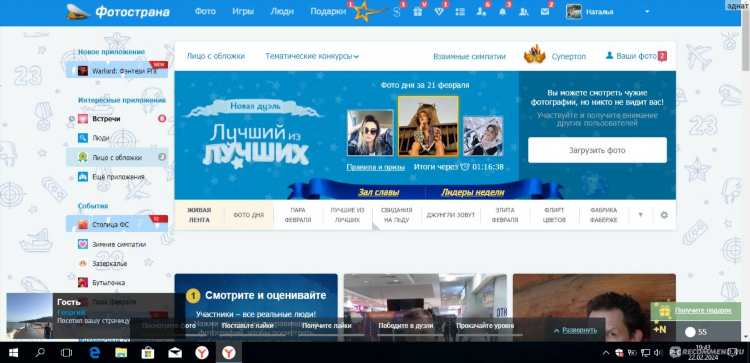
Task: Open the Подарки menu
Action: click(328, 11)
